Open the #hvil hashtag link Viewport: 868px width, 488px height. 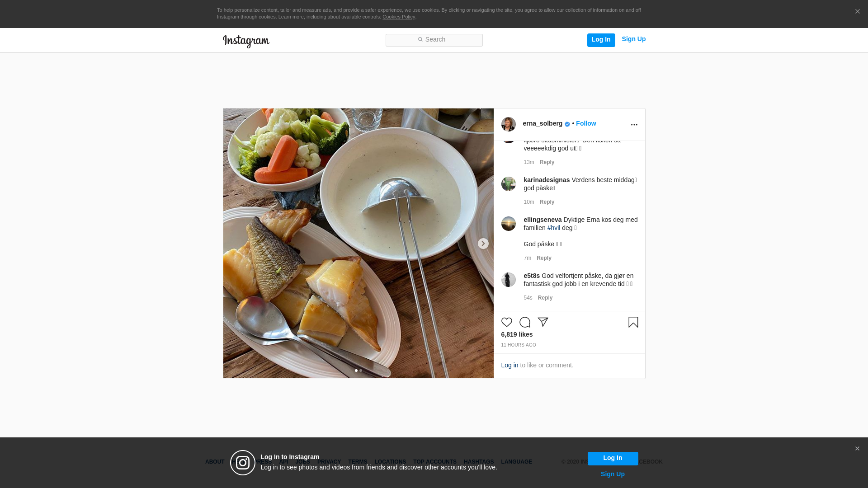point(553,228)
